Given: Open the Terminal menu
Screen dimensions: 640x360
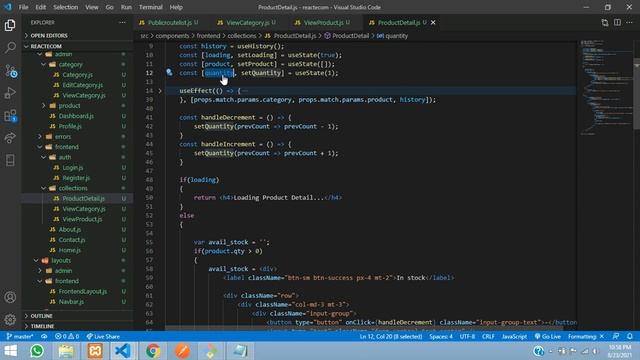Looking at the screenshot, I should (x=151, y=7).
